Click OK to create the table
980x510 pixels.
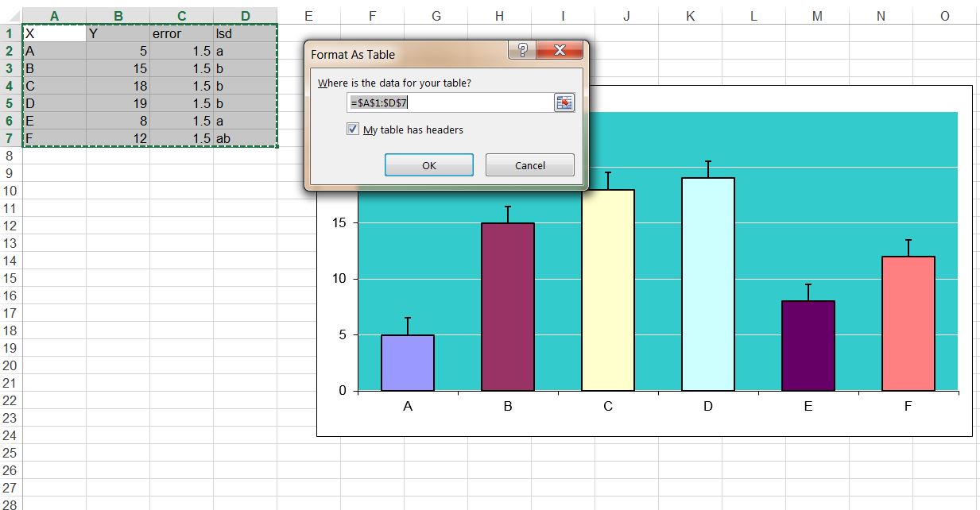pyautogui.click(x=428, y=164)
